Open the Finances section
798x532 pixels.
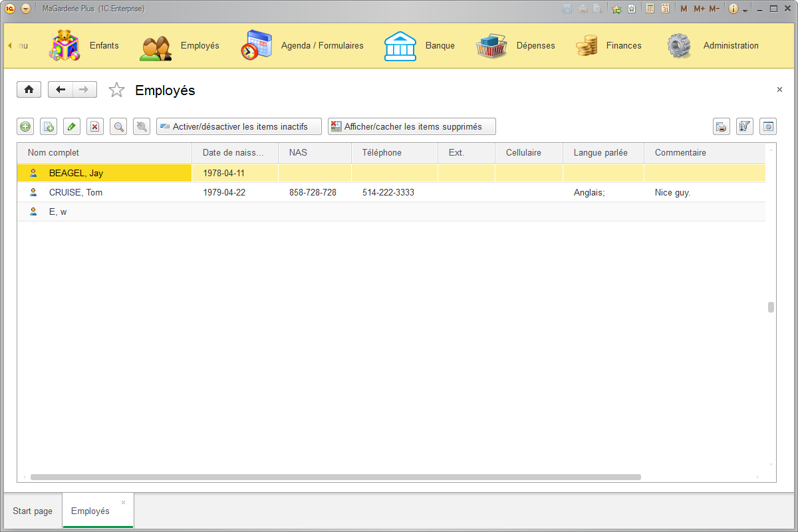622,45
